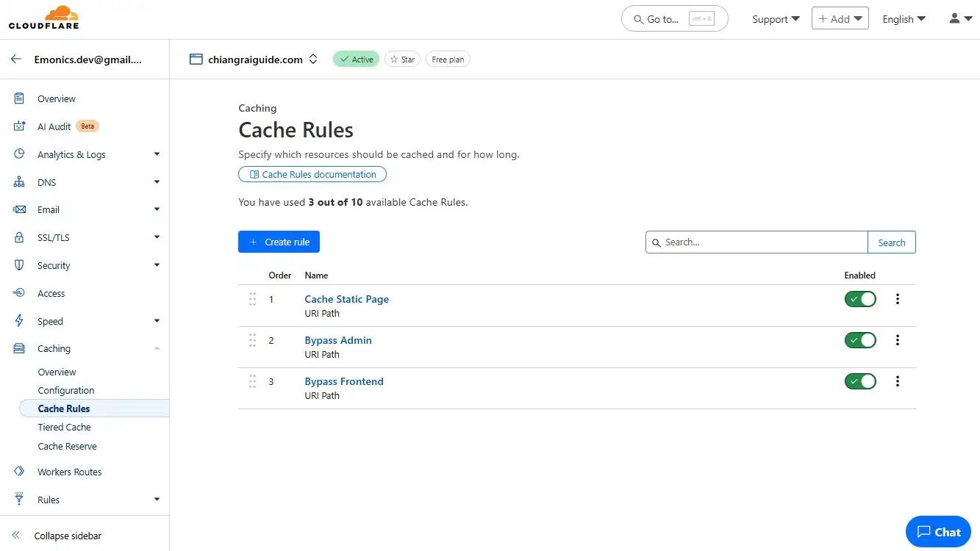
Task: Open the Cache Static Page rule
Action: (x=347, y=299)
